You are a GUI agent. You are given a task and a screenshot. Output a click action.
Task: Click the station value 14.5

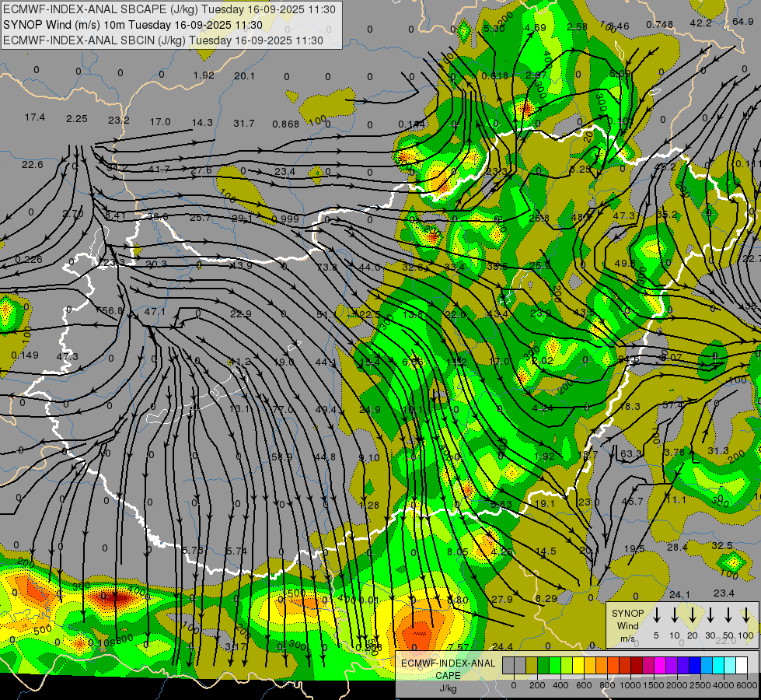click(546, 551)
